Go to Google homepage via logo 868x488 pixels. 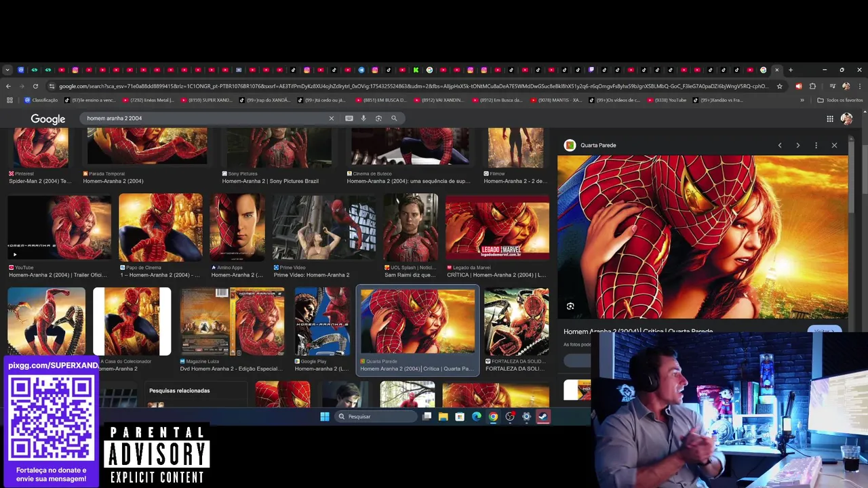click(x=47, y=119)
